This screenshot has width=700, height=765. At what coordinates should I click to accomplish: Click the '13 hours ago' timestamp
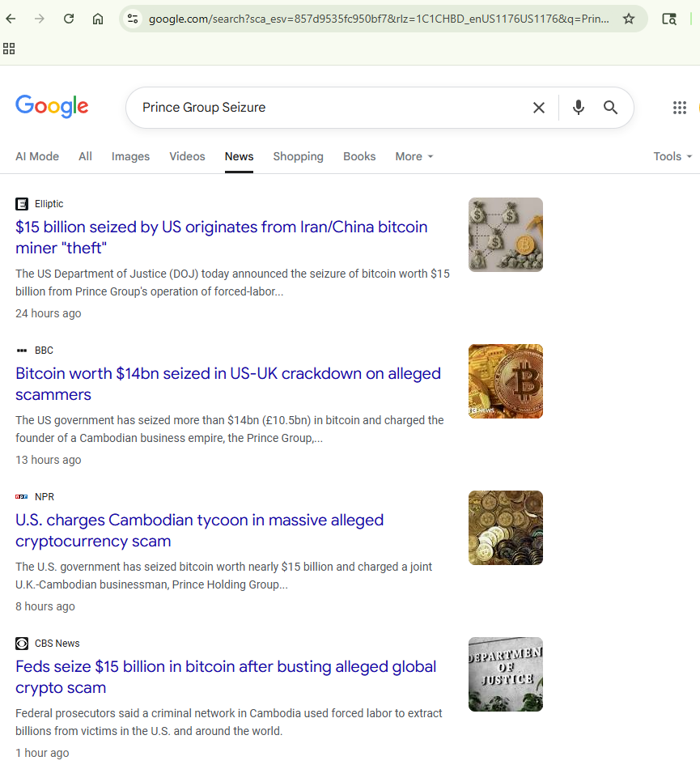coord(49,460)
